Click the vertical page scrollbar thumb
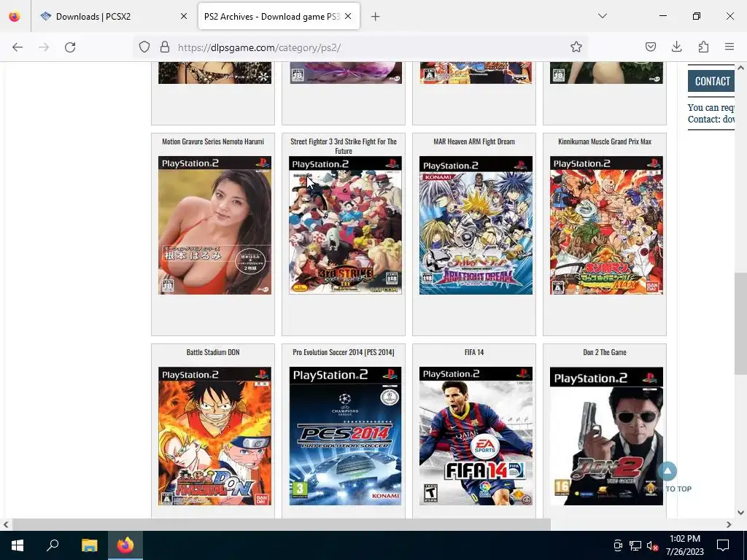Image resolution: width=747 pixels, height=560 pixels. point(740,324)
